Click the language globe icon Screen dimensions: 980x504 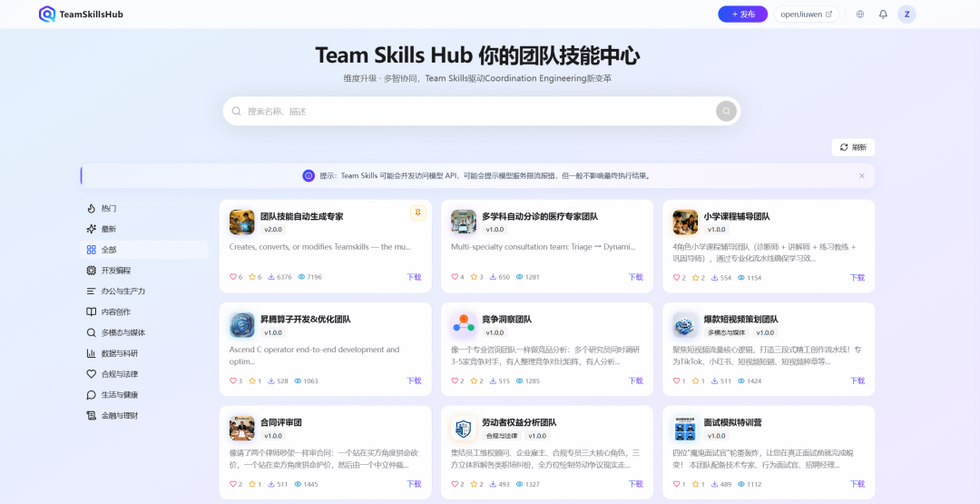coord(860,15)
